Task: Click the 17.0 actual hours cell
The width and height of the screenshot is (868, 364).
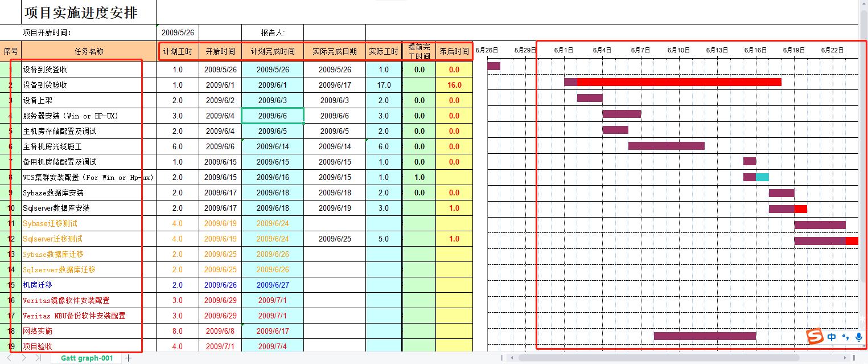Action: (384, 85)
